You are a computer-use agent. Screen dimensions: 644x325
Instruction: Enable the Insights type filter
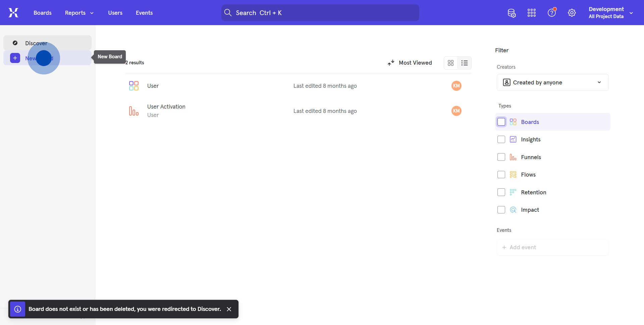[x=501, y=140]
